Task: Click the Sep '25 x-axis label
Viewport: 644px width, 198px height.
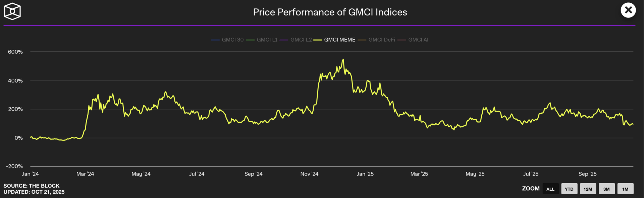Action: pos(587,174)
